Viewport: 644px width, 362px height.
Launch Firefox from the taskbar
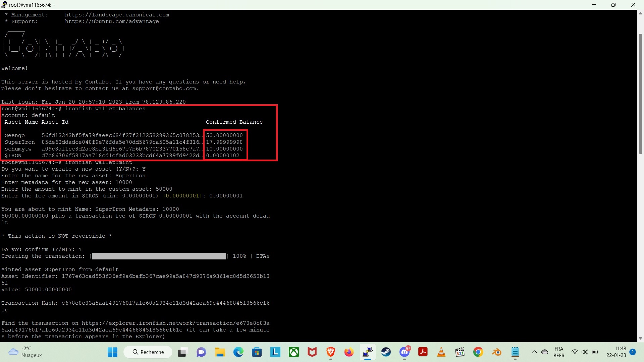[x=349, y=352]
